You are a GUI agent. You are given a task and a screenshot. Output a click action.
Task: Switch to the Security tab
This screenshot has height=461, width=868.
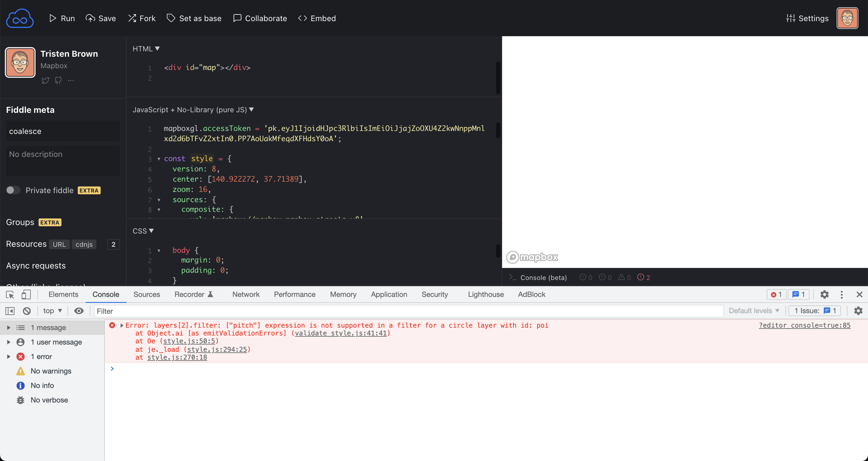click(x=435, y=294)
